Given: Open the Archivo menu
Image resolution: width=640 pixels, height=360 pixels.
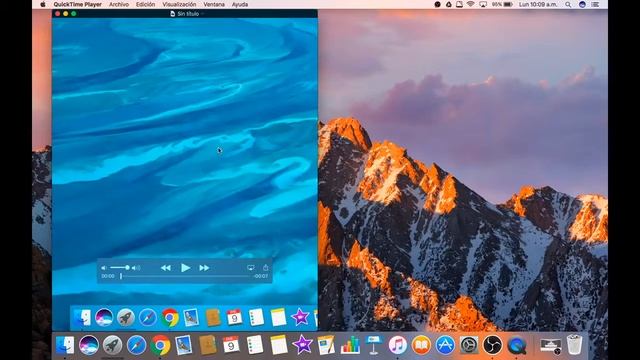Looking at the screenshot, I should point(119,4).
